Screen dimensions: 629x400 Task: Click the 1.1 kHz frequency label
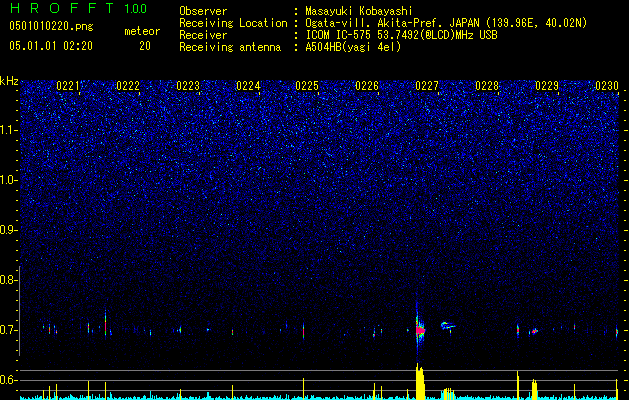tap(9, 130)
